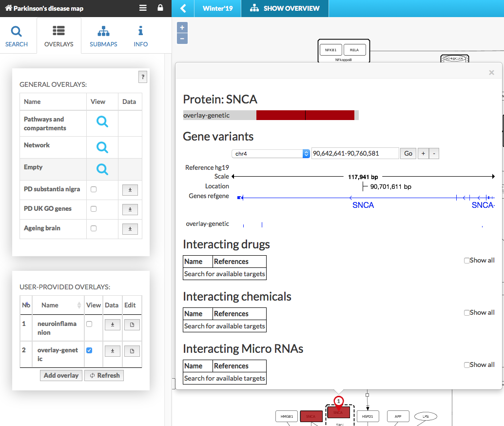
Task: Open the overlays help question mark
Action: [x=143, y=77]
